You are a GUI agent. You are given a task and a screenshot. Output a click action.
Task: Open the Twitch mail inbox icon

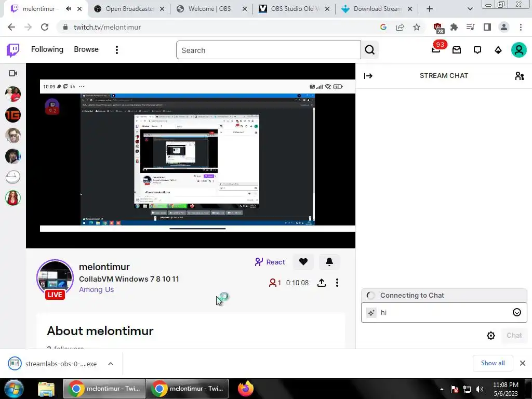tap(457, 50)
